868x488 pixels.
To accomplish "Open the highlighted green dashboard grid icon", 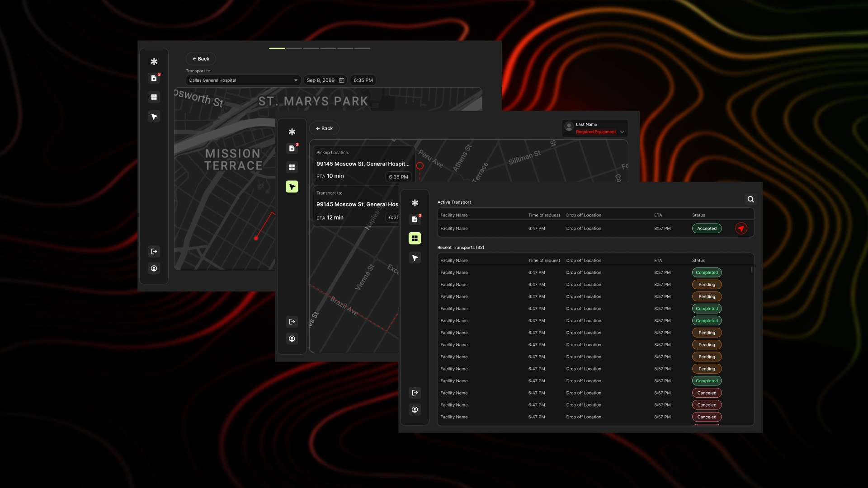I will [x=415, y=238].
